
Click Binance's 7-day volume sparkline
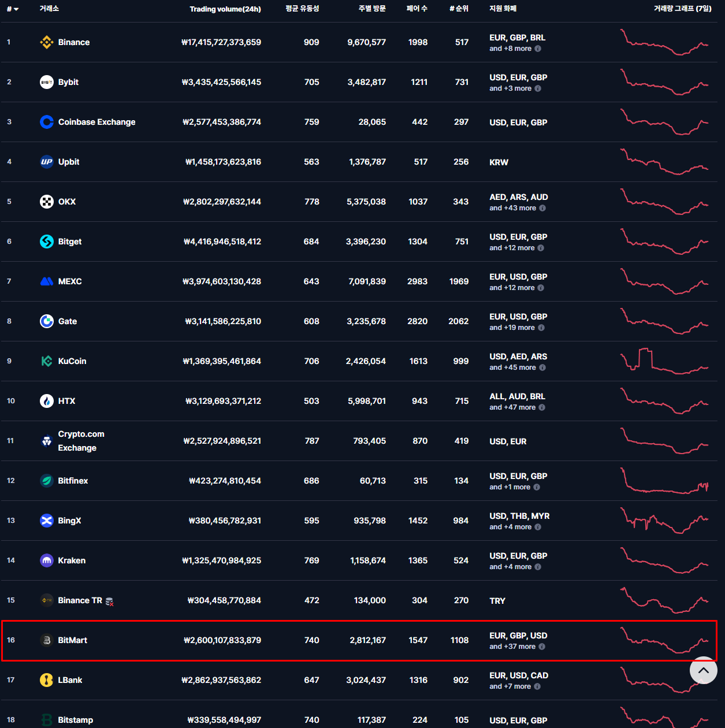coord(664,42)
